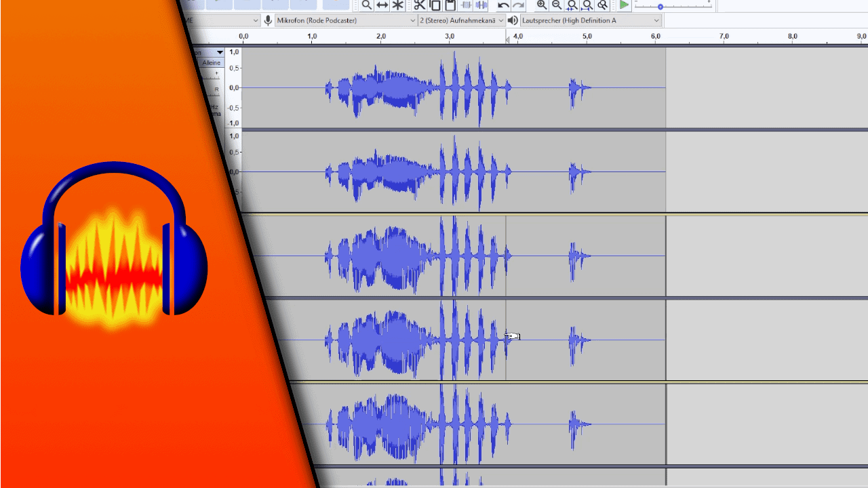The width and height of the screenshot is (868, 488).
Task: Open the first track's name menu arrow
Action: click(x=220, y=52)
